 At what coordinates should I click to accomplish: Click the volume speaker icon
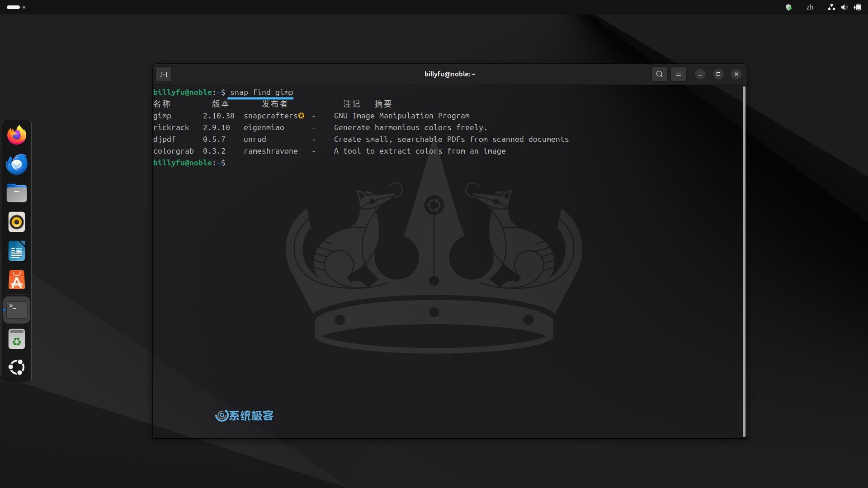pyautogui.click(x=844, y=7)
